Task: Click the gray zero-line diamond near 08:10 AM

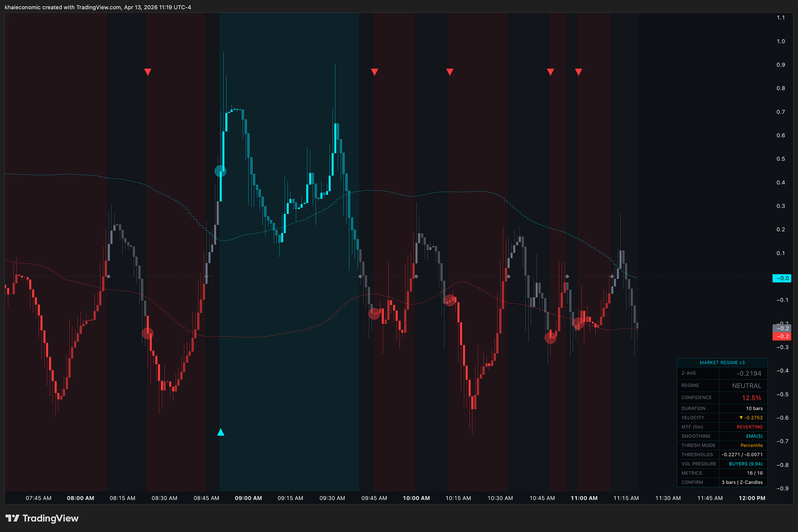Action: 108,276
